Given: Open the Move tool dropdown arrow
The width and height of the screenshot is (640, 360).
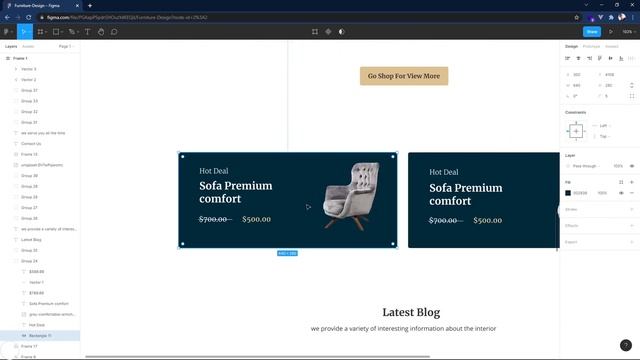Looking at the screenshot, I should (x=30, y=32).
